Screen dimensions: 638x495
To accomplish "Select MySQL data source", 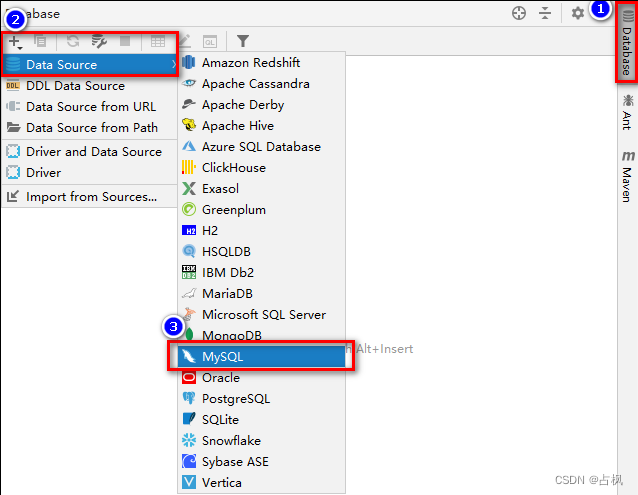I will click(262, 357).
